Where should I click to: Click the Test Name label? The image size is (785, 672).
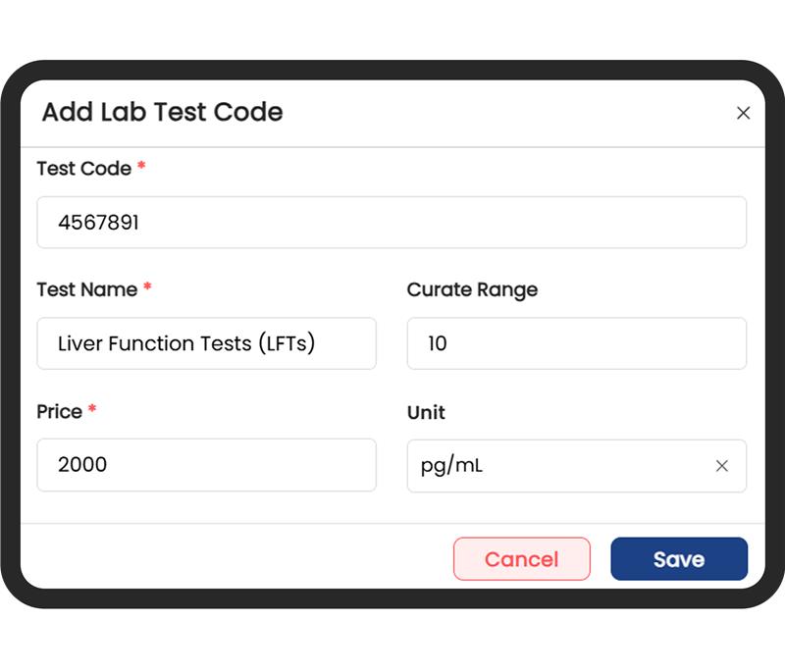pyautogui.click(x=87, y=289)
